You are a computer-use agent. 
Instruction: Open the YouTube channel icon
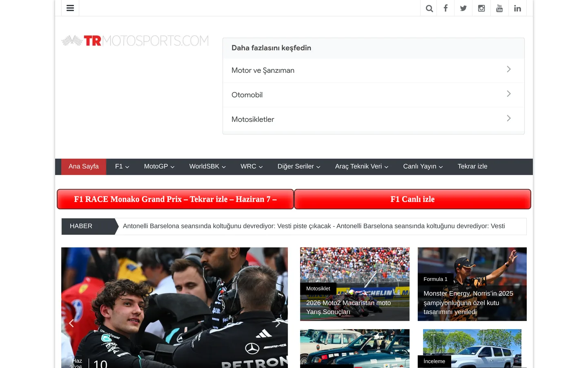click(499, 8)
